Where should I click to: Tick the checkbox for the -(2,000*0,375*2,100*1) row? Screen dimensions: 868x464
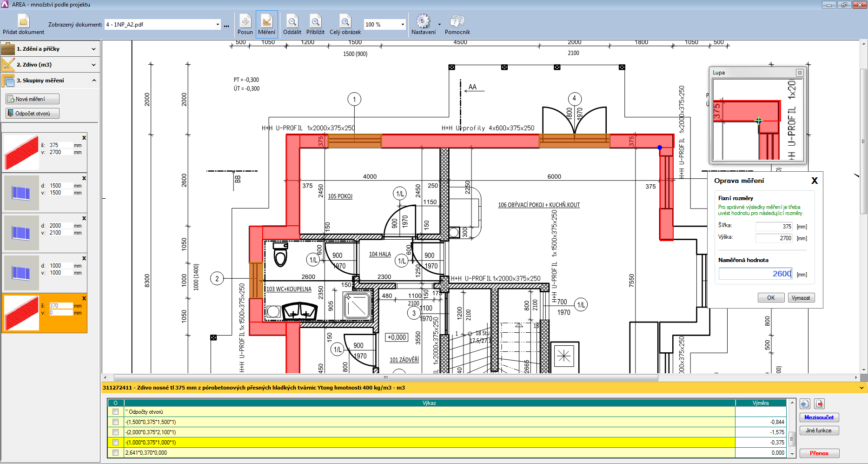point(115,432)
